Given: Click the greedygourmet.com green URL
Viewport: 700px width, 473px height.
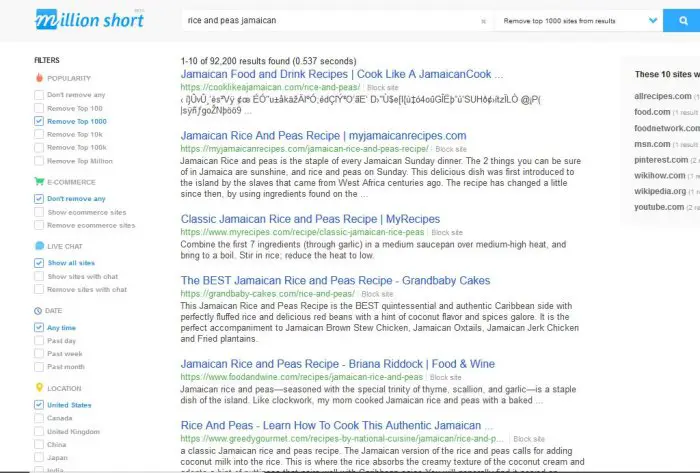Looking at the screenshot, I should 342,439.
